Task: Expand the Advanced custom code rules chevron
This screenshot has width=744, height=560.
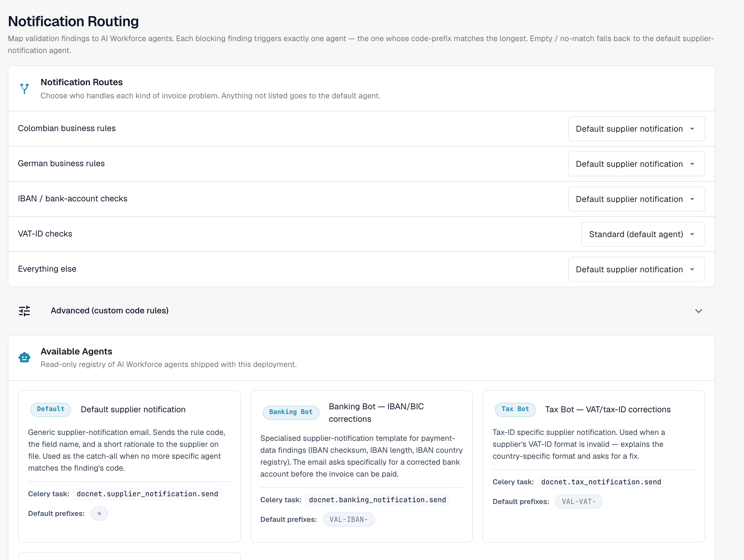Action: [699, 311]
